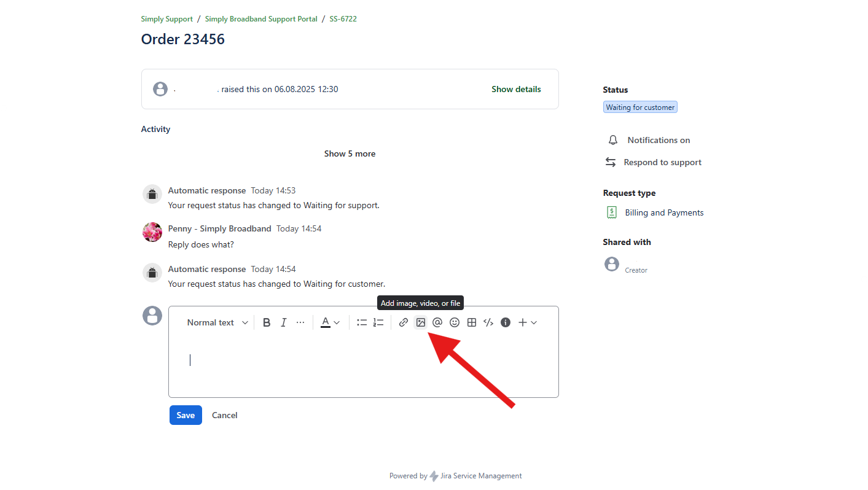Viewport: 868px width, 490px height.
Task: Toggle bold formatting in comment editor
Action: [267, 322]
